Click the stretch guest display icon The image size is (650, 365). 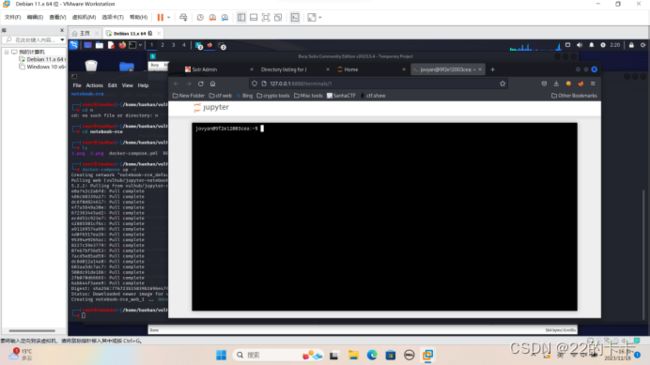pos(312,17)
